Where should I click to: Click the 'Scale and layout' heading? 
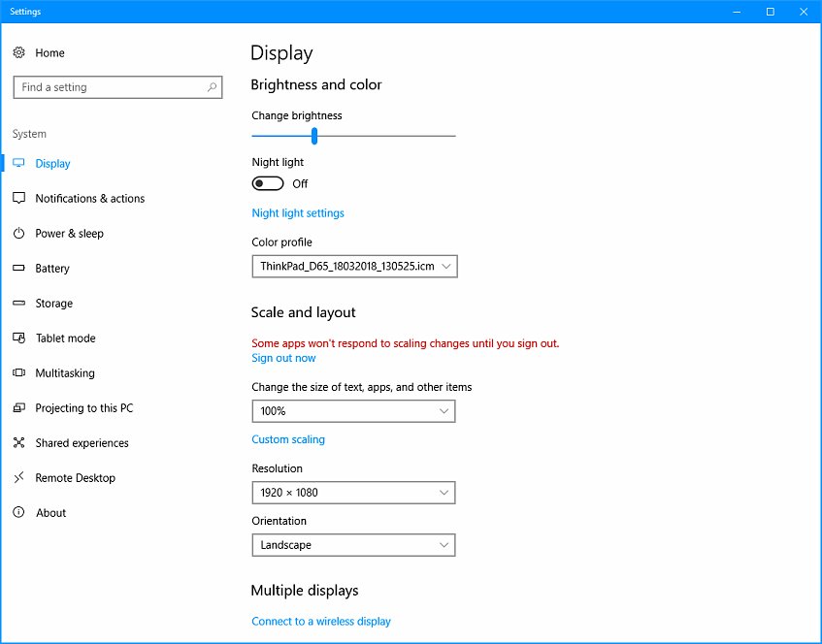pyautogui.click(x=303, y=312)
